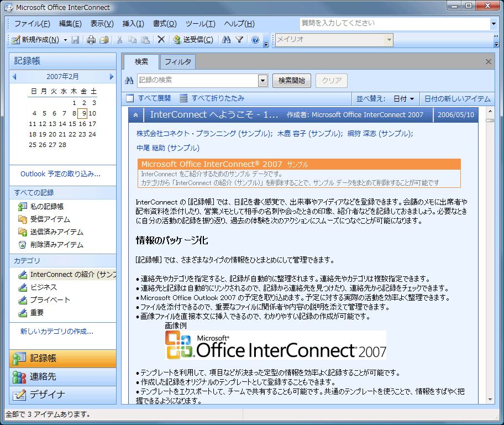
Task: Click the クリア button
Action: (332, 80)
